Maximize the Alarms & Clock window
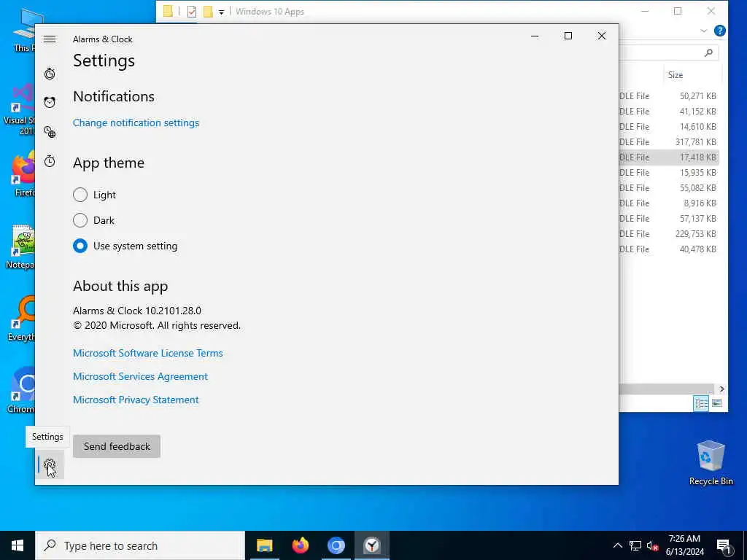Screen dimensions: 747x560 [x=568, y=36]
